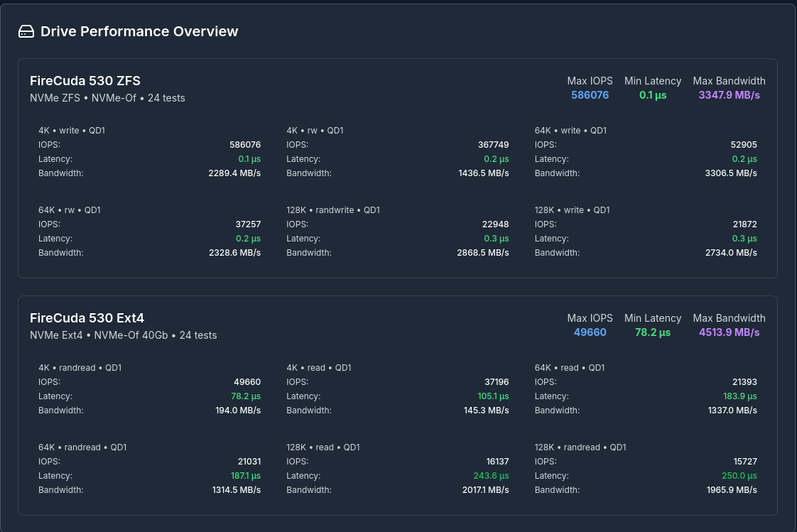Screen dimensions: 797x532
Task: Click the Ext4 Max IOPS value 49660 in blue
Action: 590,332
